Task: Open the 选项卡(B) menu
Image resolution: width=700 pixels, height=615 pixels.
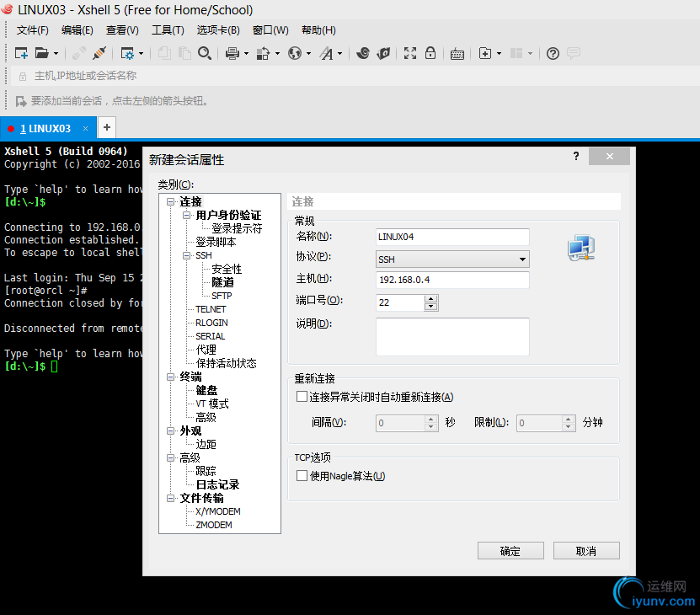Action: [x=218, y=30]
